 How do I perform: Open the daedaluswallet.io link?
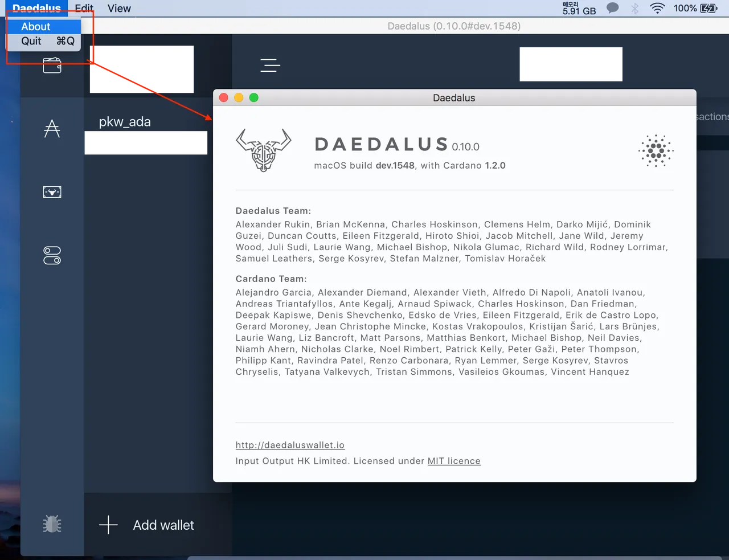(290, 445)
